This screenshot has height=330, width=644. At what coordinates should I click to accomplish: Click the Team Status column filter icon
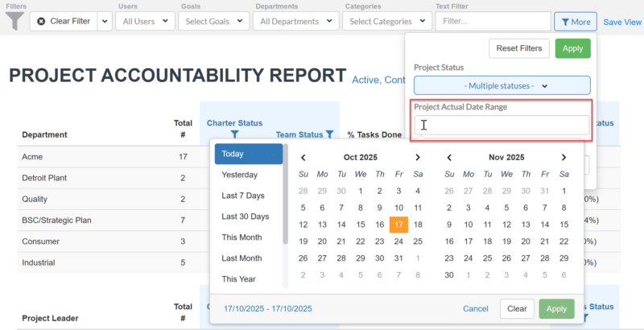[329, 134]
